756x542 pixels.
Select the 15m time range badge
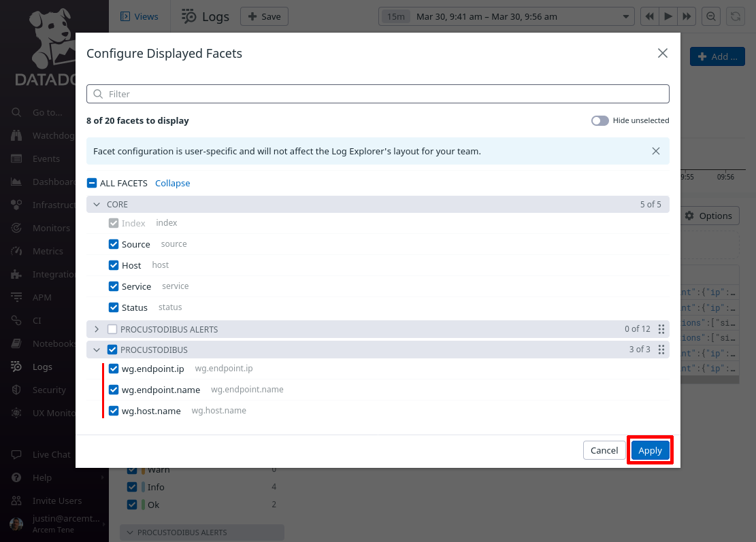396,16
